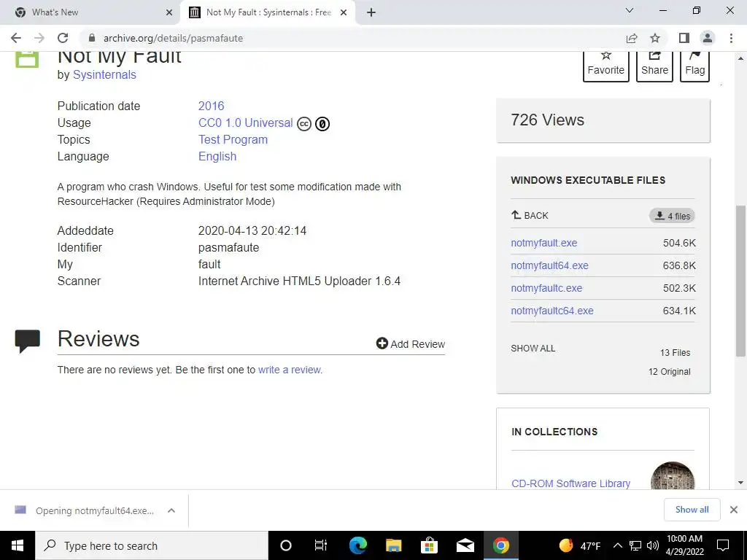The height and width of the screenshot is (560, 747).
Task: Click the CD-ROM collection thumbnail
Action: click(x=673, y=475)
